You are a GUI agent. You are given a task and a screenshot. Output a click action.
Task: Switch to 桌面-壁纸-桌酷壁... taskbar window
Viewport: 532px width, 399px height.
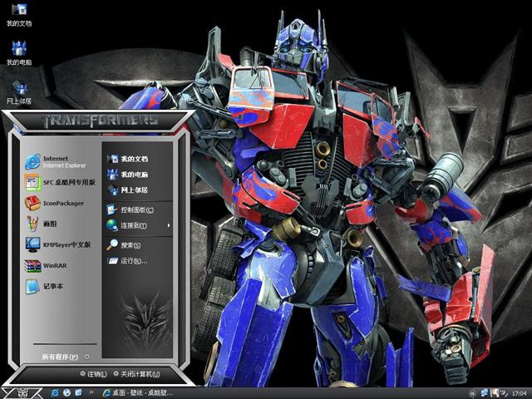click(x=138, y=393)
